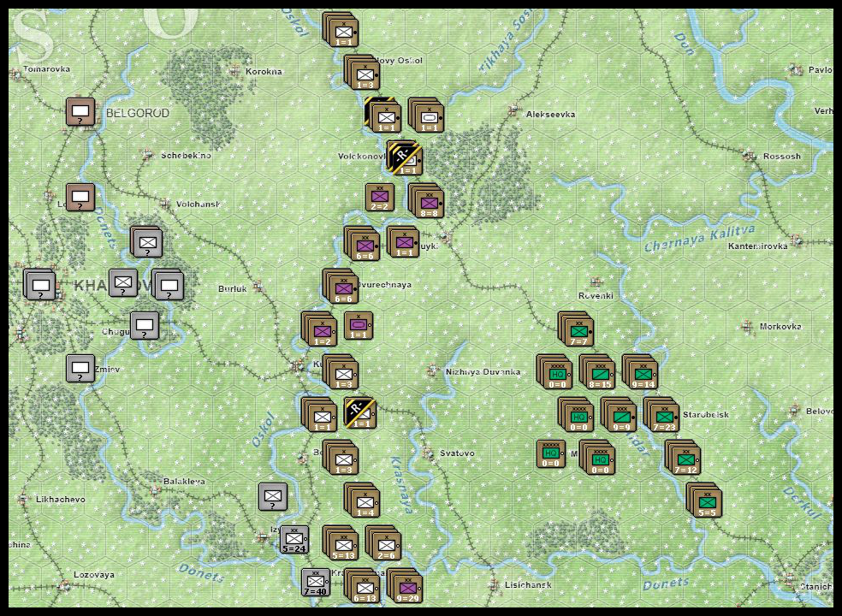This screenshot has width=842, height=616.
Task: Click the Burluk town label
Action: [x=233, y=289]
